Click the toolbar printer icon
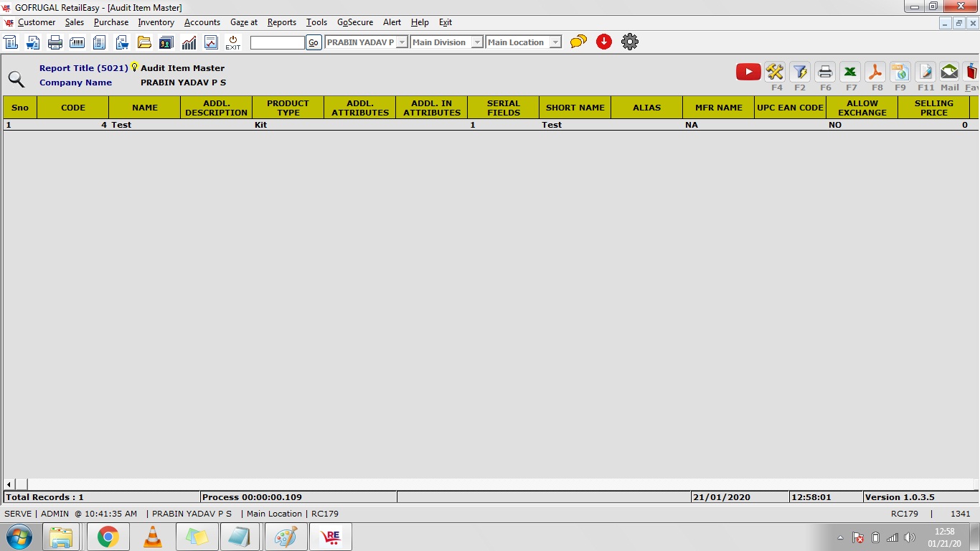The height and width of the screenshot is (551, 980). (55, 42)
